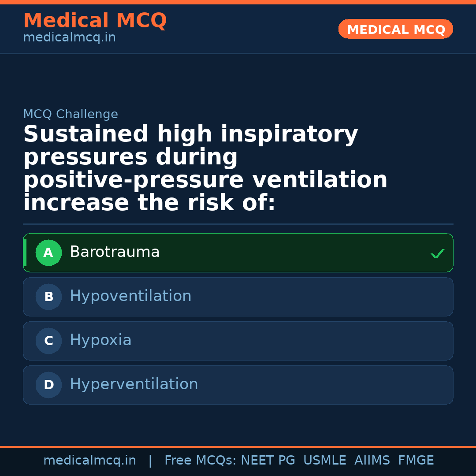Choose the C option letter circle
Viewport: 476px width, 476px height.
point(48,341)
